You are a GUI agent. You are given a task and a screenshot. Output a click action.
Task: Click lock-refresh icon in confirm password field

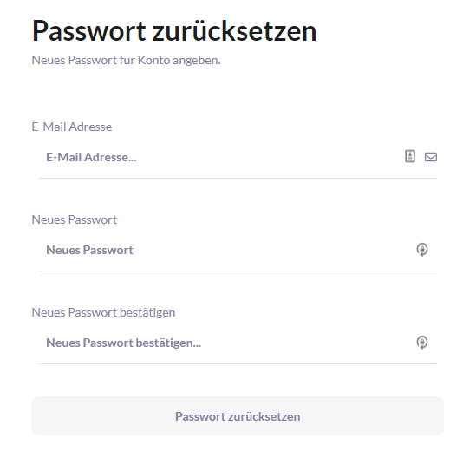422,343
